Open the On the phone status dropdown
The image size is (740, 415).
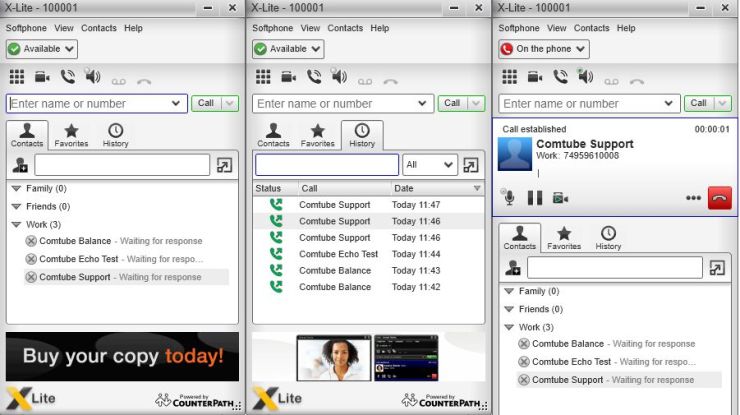point(544,49)
